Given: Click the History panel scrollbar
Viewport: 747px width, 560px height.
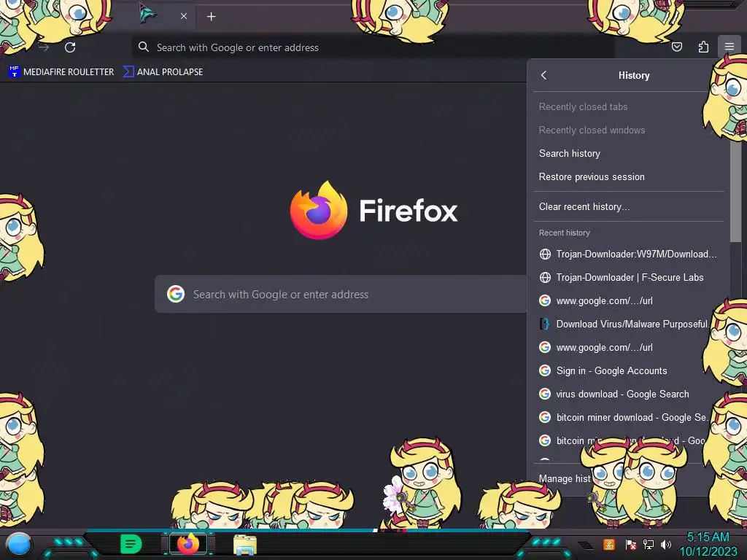Looking at the screenshot, I should pyautogui.click(x=735, y=190).
